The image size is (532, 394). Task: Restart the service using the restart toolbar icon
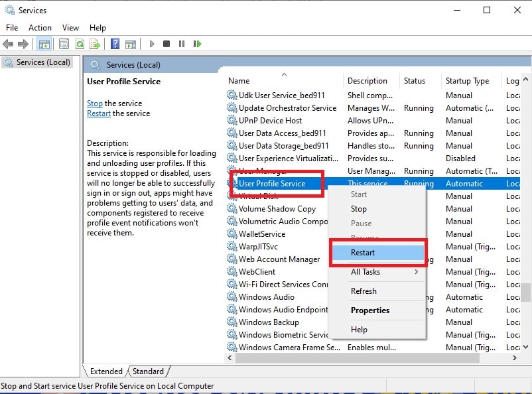coord(197,44)
